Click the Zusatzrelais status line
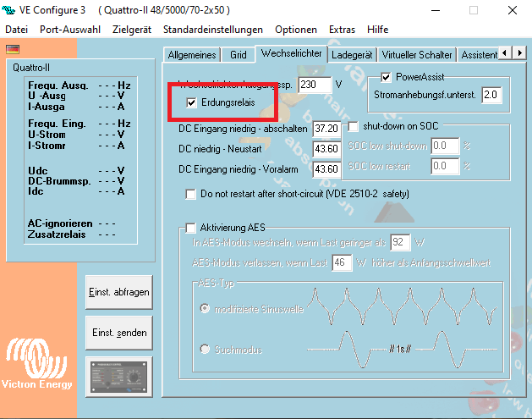Image resolution: width=532 pixels, height=419 pixels. click(x=72, y=234)
